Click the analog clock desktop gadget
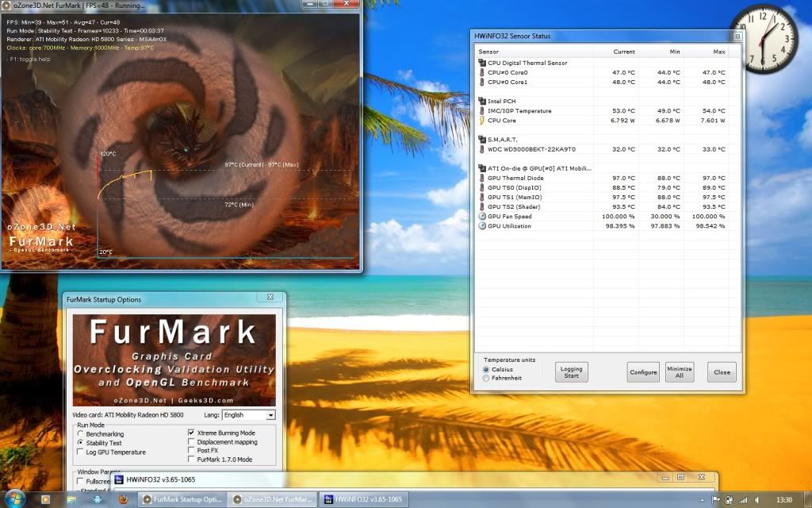812x508 pixels. pos(764,39)
